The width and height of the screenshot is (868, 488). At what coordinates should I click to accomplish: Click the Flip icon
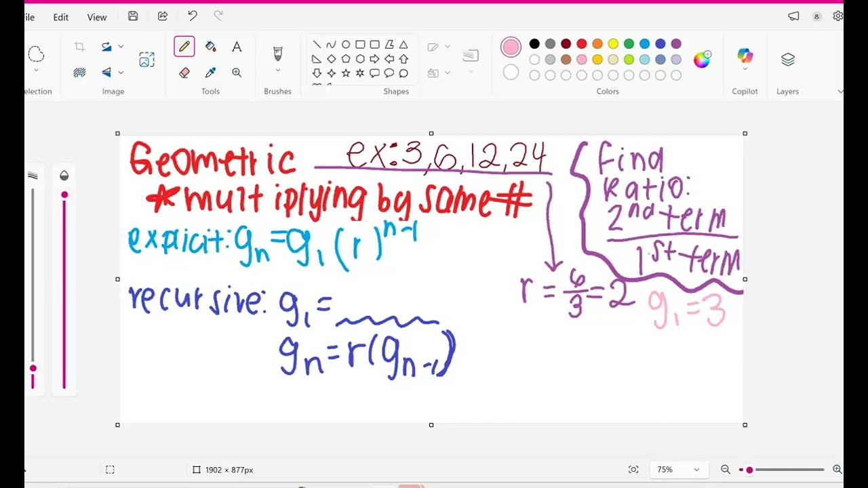106,73
